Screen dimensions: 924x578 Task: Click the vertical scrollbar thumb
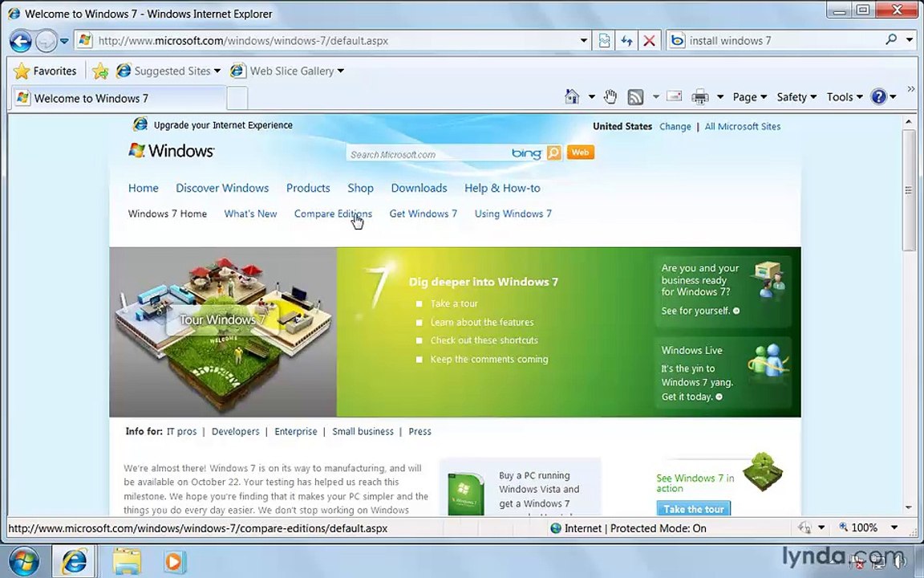tap(908, 189)
